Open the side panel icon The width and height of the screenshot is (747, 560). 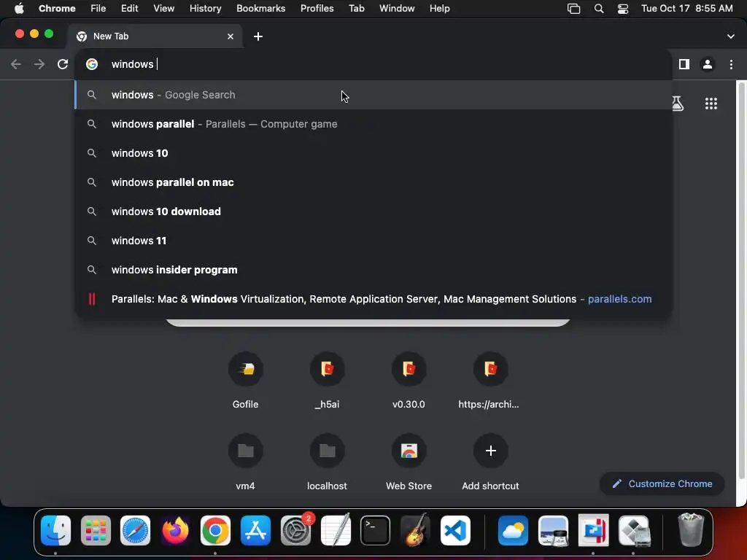click(684, 64)
